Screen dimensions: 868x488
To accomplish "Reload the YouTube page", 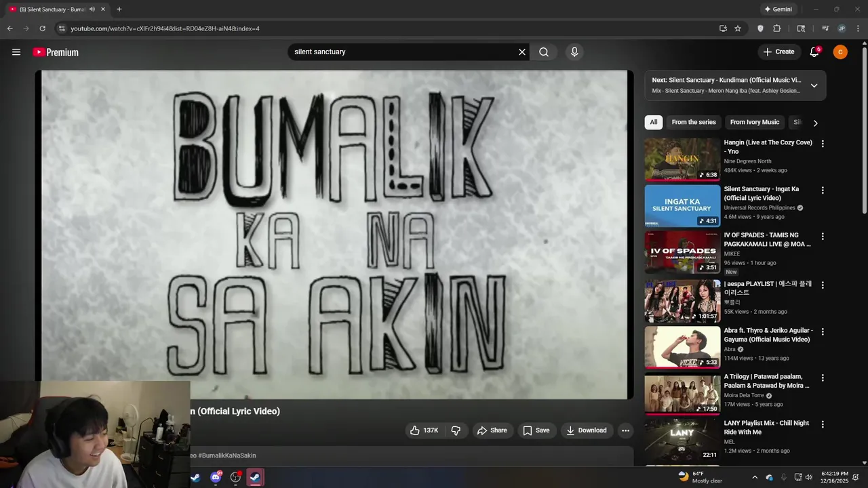I will (x=42, y=28).
